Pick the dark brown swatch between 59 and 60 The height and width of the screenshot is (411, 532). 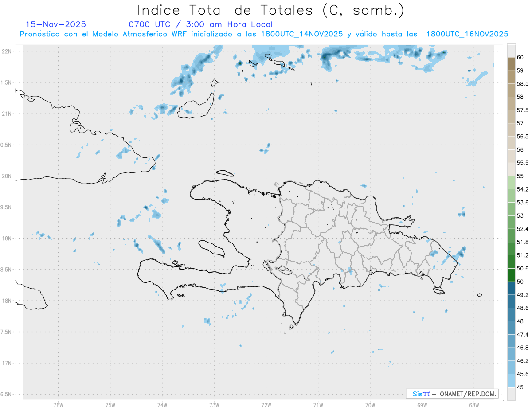pos(511,64)
